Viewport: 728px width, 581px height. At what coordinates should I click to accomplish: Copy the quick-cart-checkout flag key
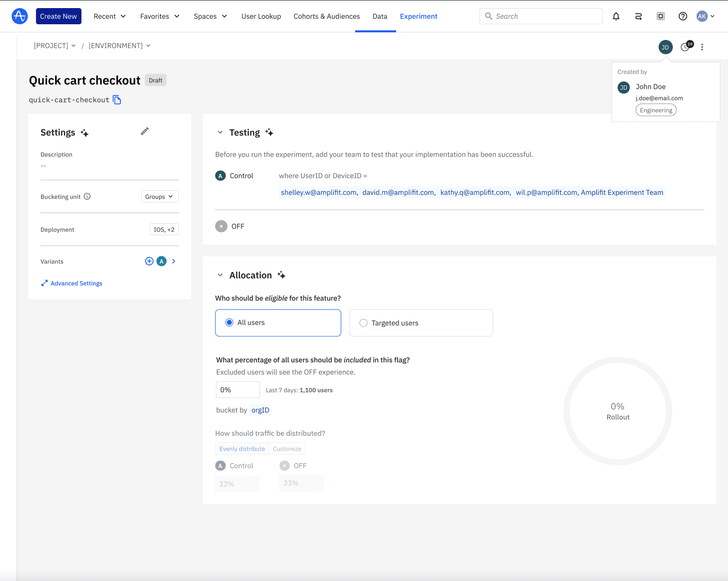point(117,100)
